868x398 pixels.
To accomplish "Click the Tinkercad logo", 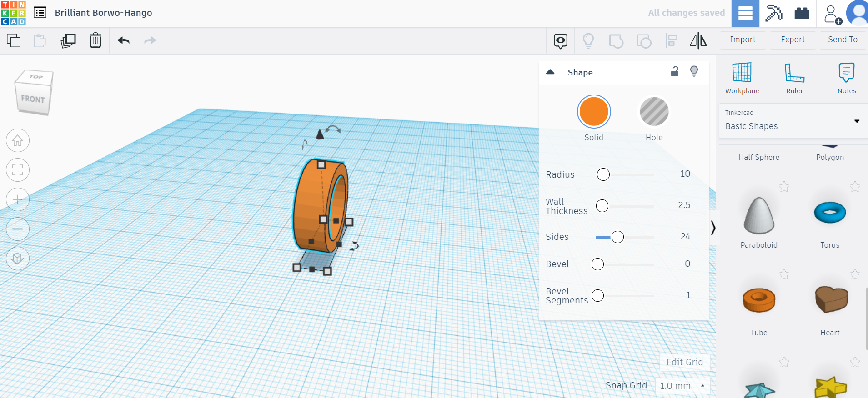I will click(x=14, y=13).
